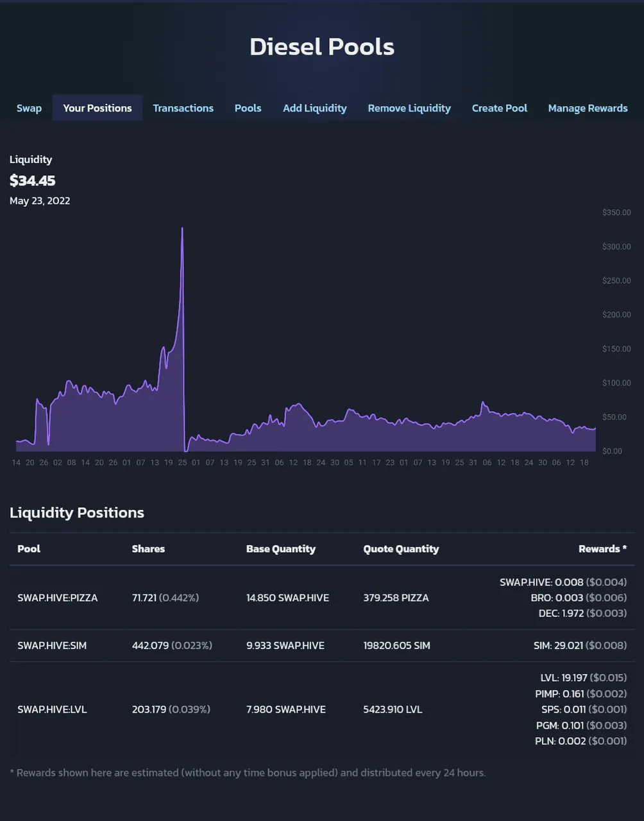Click the 7.980 SWAP.HIVE base quantity
This screenshot has width=644, height=821.
point(286,709)
